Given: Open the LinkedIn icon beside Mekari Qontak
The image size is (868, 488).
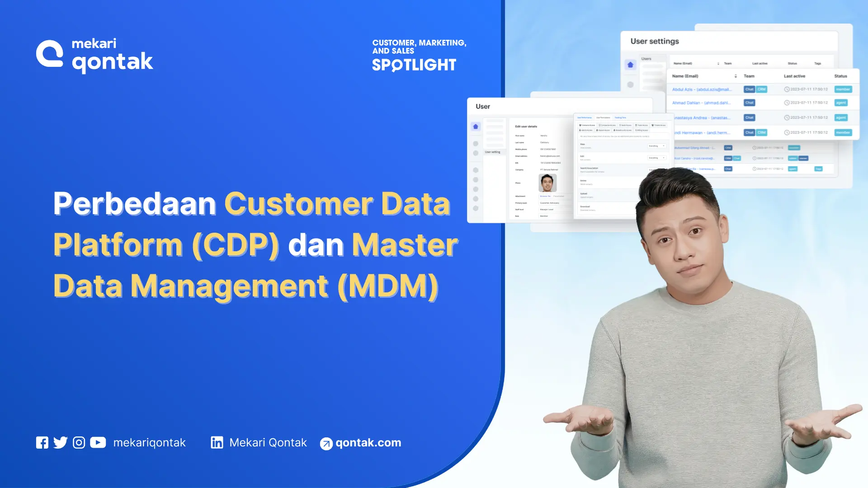Looking at the screenshot, I should click(x=217, y=442).
